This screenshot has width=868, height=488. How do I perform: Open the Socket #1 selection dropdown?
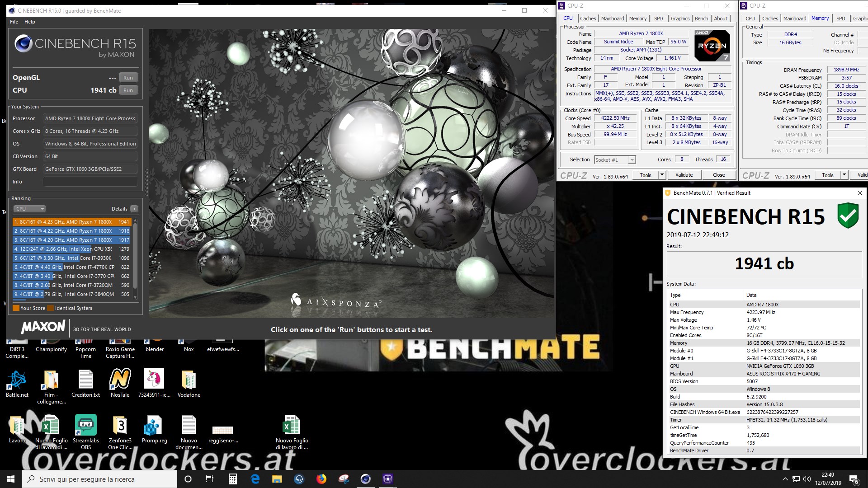615,160
